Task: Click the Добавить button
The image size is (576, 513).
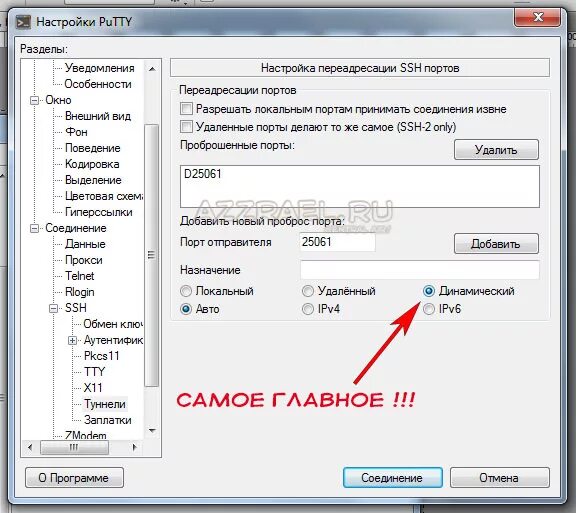Action: tap(496, 244)
